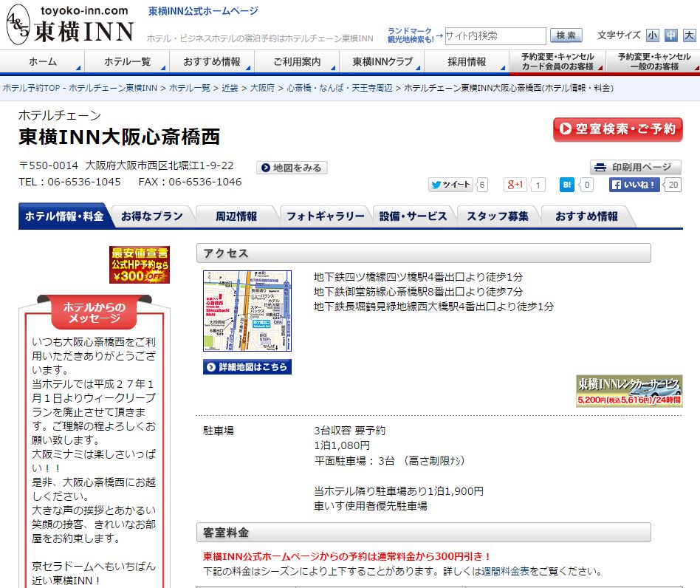The image size is (700, 588).
Task: Focus the サイト内検索 input field
Action: (495, 35)
